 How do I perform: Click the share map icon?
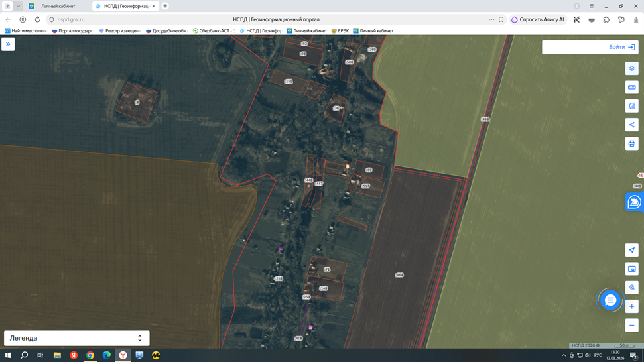[x=631, y=125]
